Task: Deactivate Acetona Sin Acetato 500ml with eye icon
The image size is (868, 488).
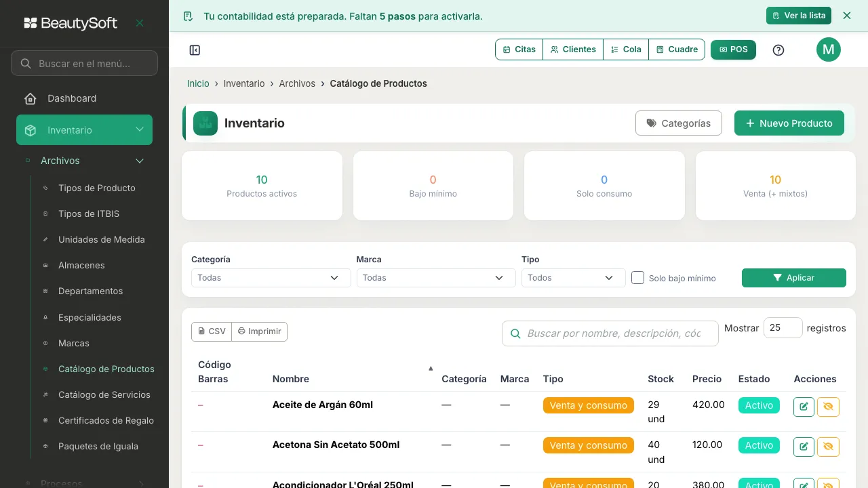Action: [828, 447]
